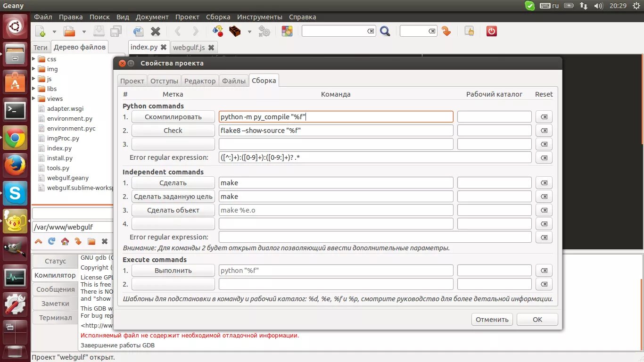Open recent files dropdown beside open icon
This screenshot has height=362, width=644.
[x=84, y=32]
